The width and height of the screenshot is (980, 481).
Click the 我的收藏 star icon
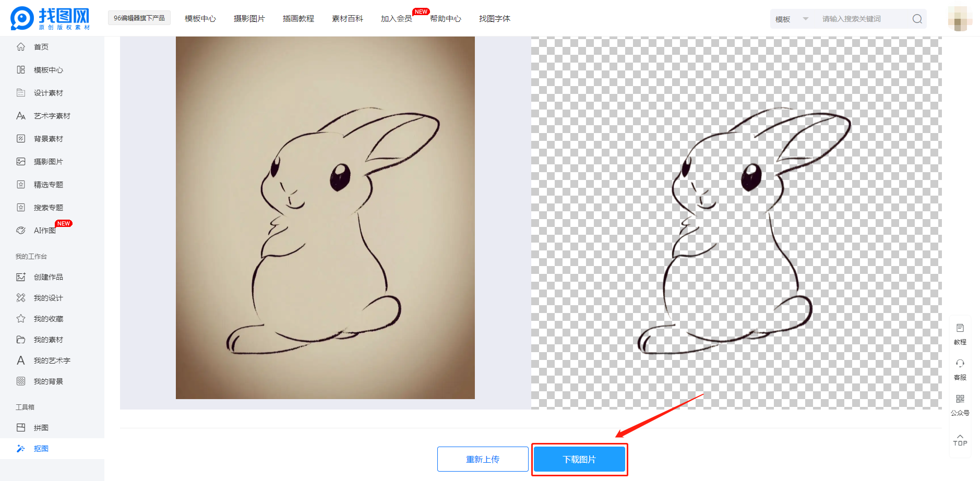click(21, 319)
